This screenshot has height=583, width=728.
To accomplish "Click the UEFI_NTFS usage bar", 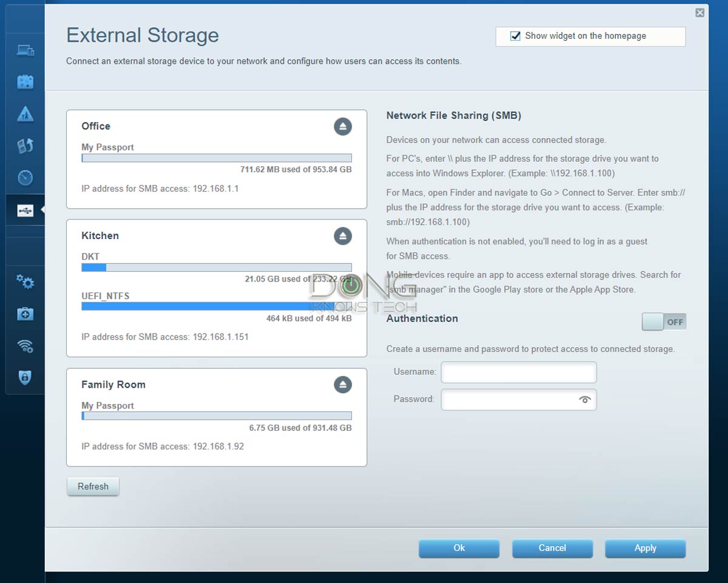I will pos(217,306).
